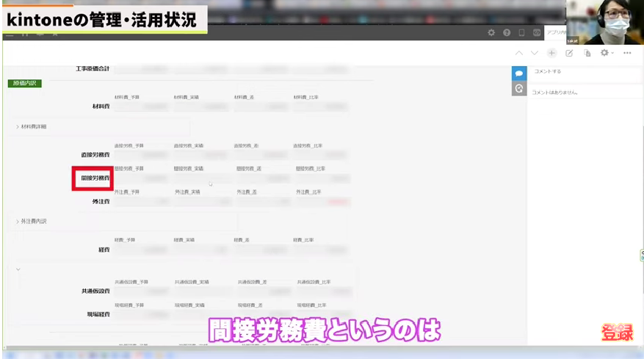
Task: Open the help question mark icon
Action: click(507, 32)
